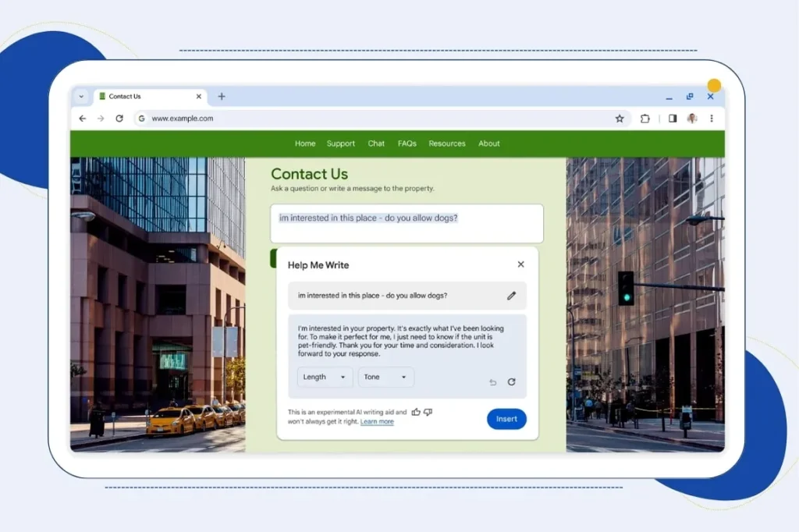The width and height of the screenshot is (799, 532).
Task: Open the Resources nav item
Action: click(447, 144)
